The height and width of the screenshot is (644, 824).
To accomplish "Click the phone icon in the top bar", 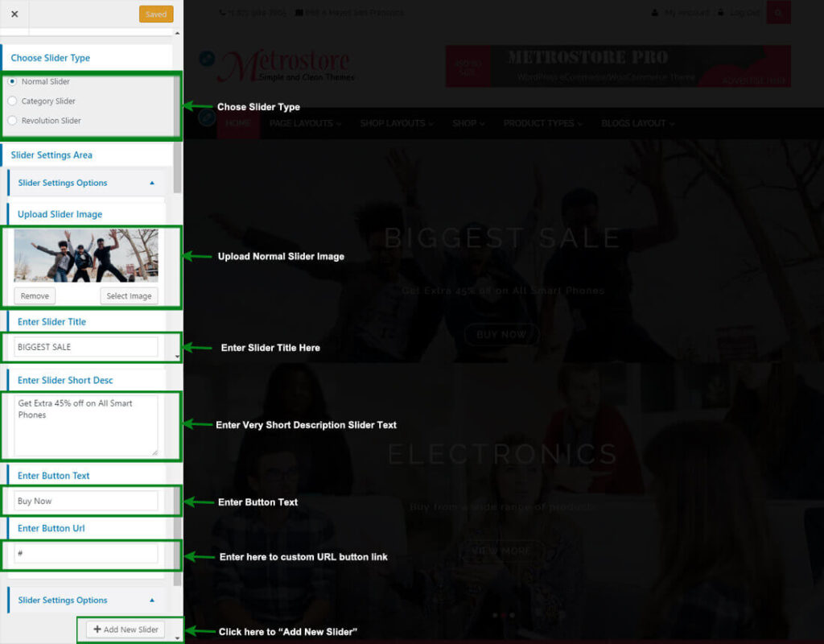I will click(222, 13).
